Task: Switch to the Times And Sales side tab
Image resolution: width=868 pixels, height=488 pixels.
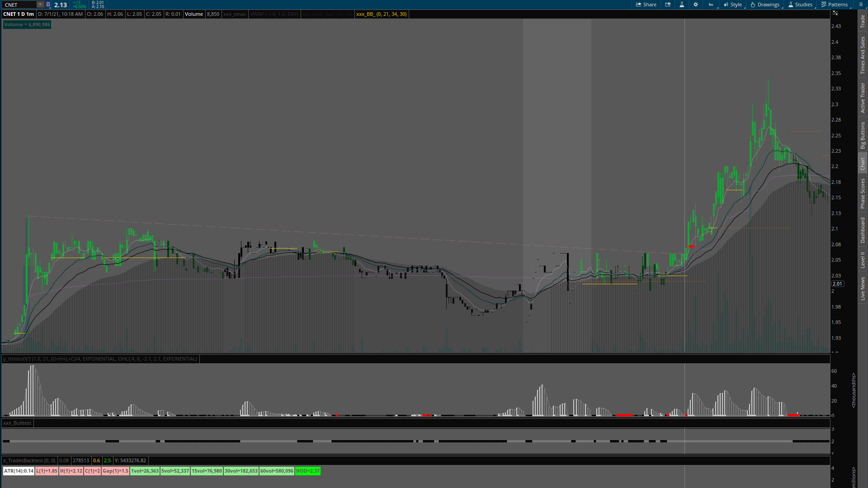Action: click(x=863, y=55)
